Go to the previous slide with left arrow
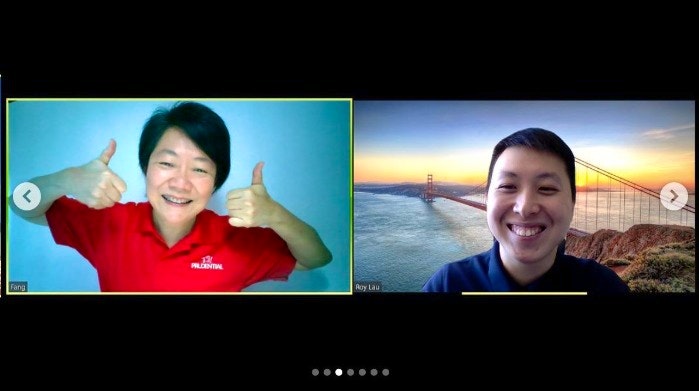Screen dimensions: 699x391 (27, 196)
